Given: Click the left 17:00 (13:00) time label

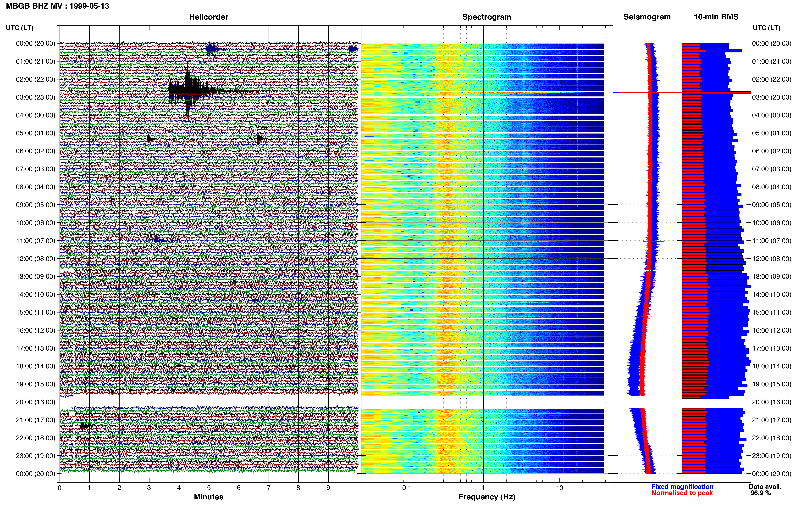Looking at the screenshot, I should tap(36, 348).
